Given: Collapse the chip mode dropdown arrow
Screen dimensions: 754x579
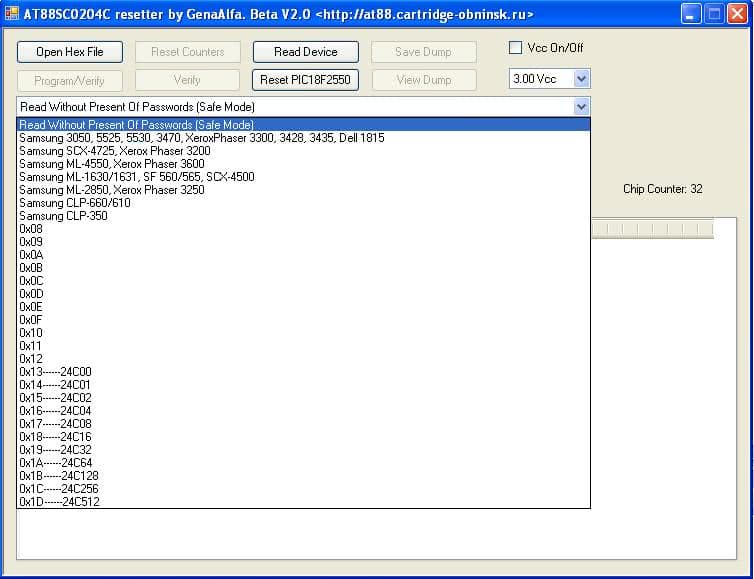Looking at the screenshot, I should pos(581,107).
